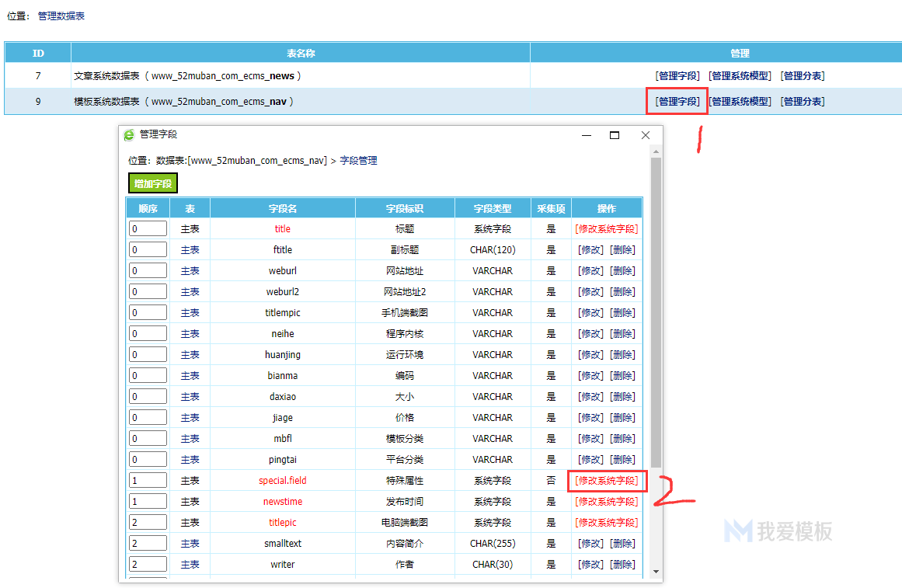Click 修改 for the weburl2 field
This screenshot has width=902, height=588.
590,292
